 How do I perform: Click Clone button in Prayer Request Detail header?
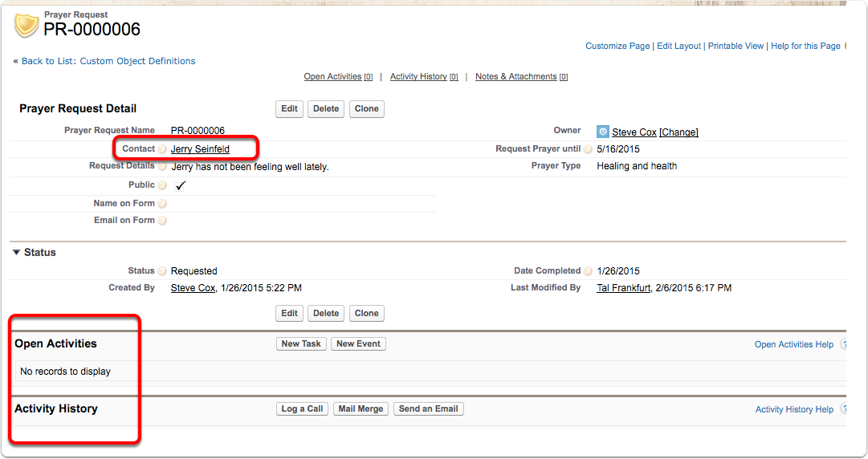pos(366,109)
